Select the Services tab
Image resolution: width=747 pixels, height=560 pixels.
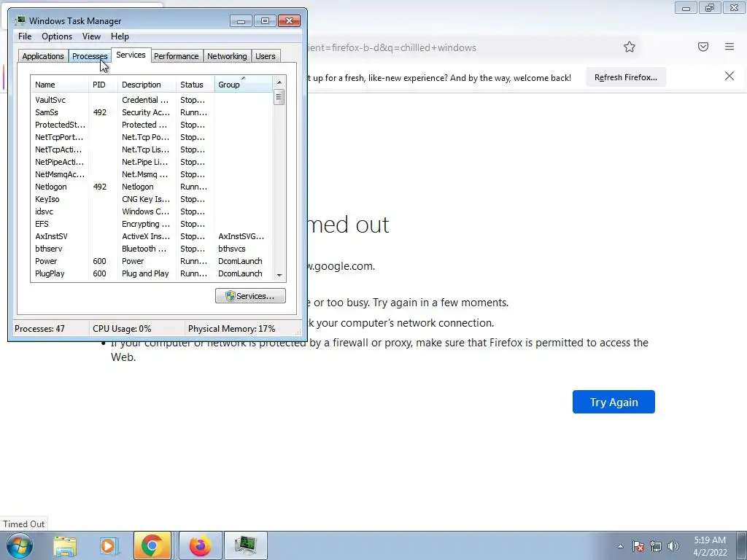tap(131, 55)
